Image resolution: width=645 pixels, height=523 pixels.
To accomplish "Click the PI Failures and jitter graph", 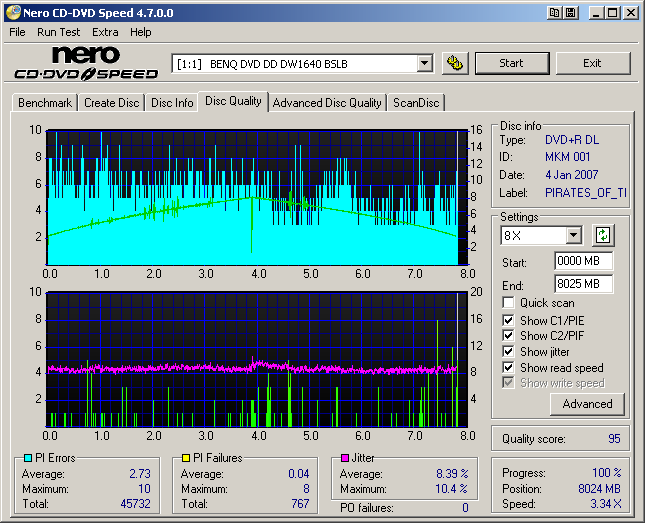I will (x=257, y=360).
